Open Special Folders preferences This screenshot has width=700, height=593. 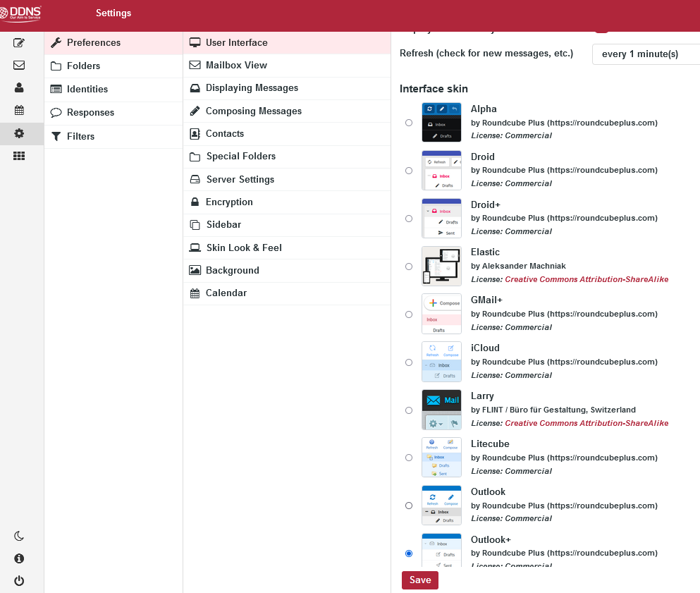coord(287,157)
